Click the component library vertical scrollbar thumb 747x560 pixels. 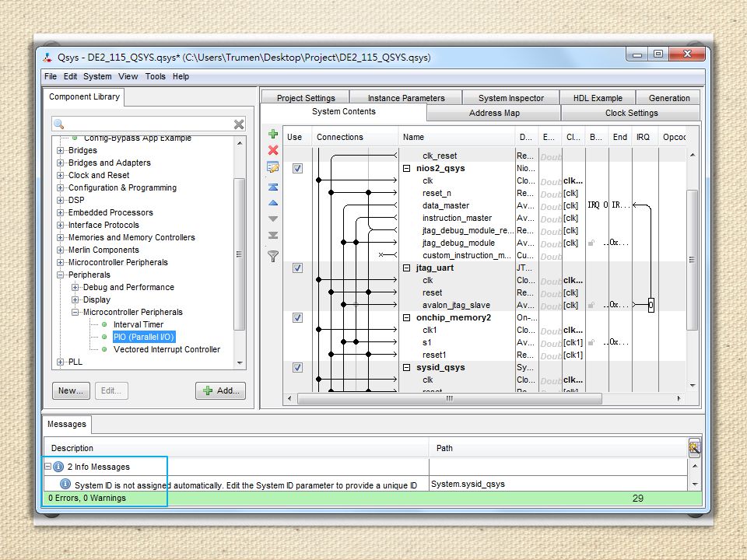[239, 254]
